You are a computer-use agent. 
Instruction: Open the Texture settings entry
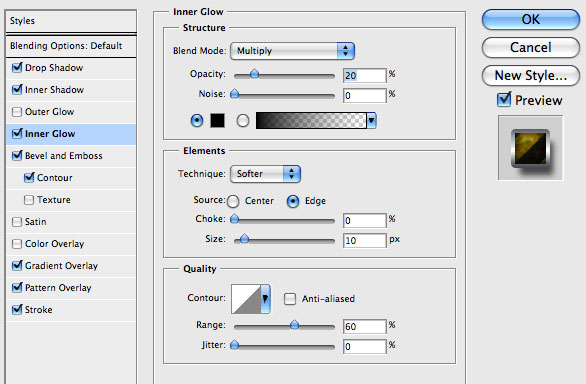tap(53, 200)
